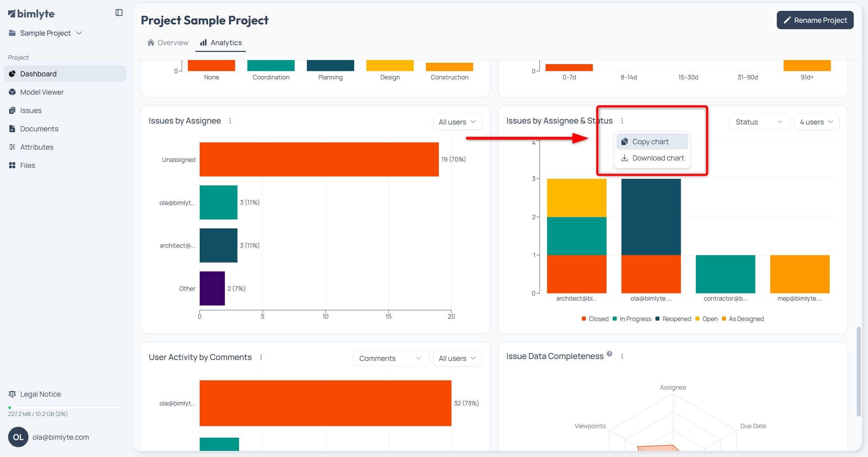The height and width of the screenshot is (457, 868).
Task: Open User Activity by Comments options menu
Action: 261,357
